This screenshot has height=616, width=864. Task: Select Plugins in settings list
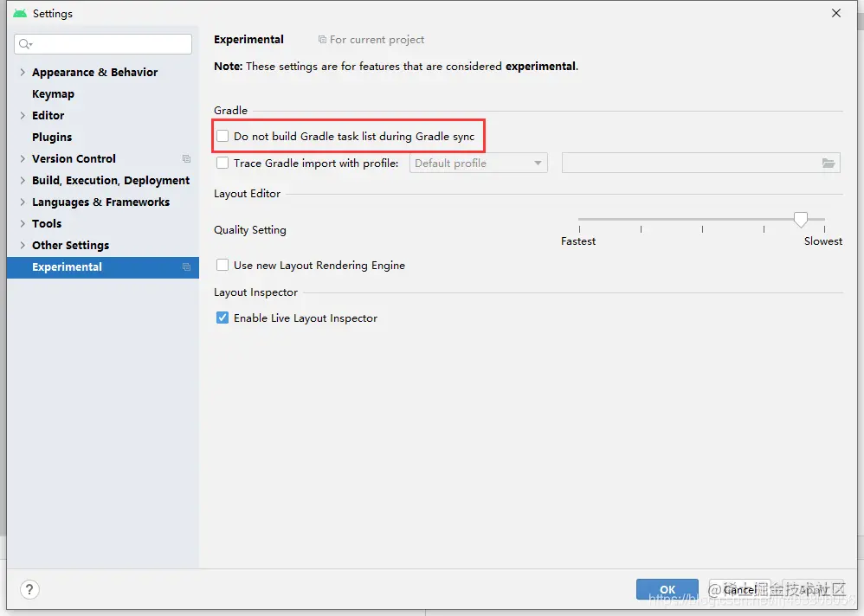tap(52, 137)
